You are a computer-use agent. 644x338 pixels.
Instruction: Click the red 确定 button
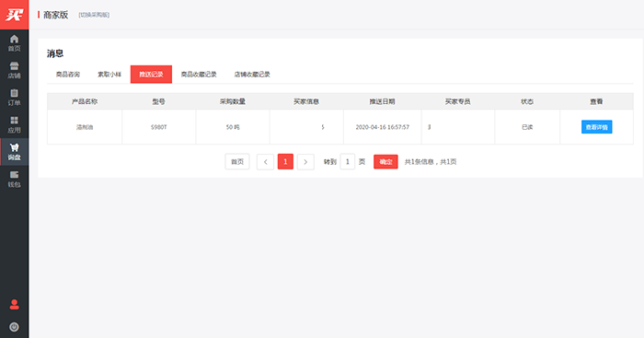point(385,161)
